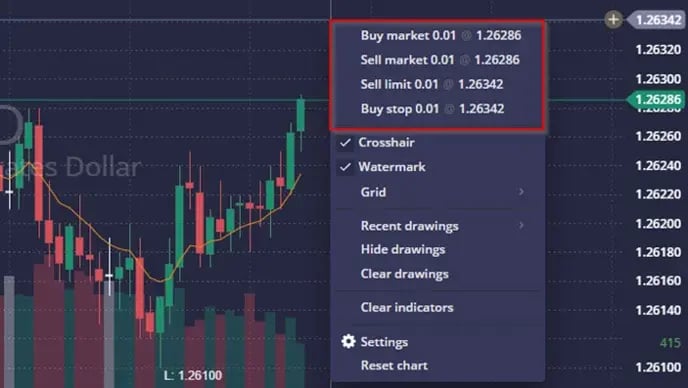Toggle the Crosshair option off
The height and width of the screenshot is (388, 688).
(439, 143)
